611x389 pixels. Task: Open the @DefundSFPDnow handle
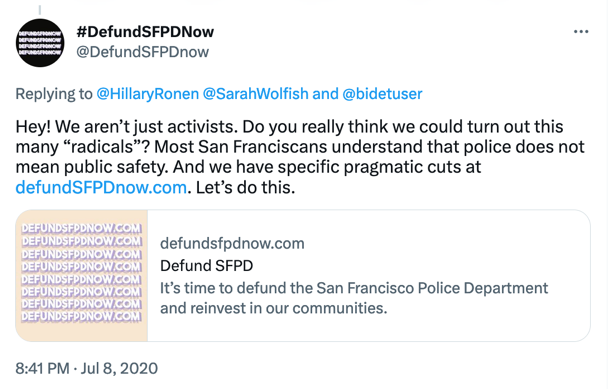pos(143,52)
